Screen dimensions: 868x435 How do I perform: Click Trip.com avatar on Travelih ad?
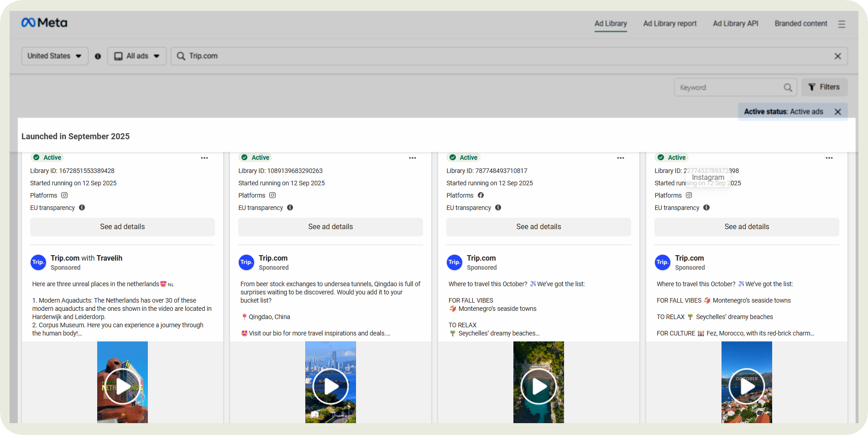38,262
